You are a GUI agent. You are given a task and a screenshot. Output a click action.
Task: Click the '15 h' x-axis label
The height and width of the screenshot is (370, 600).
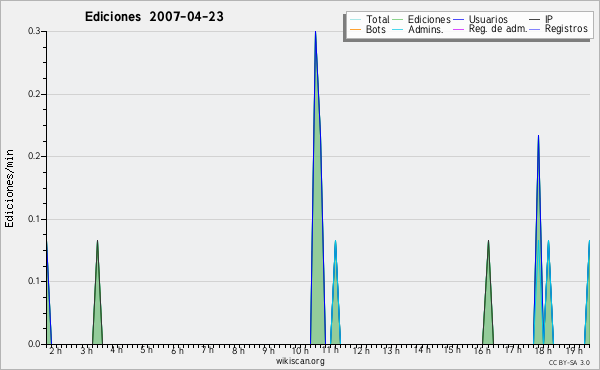(x=452, y=350)
